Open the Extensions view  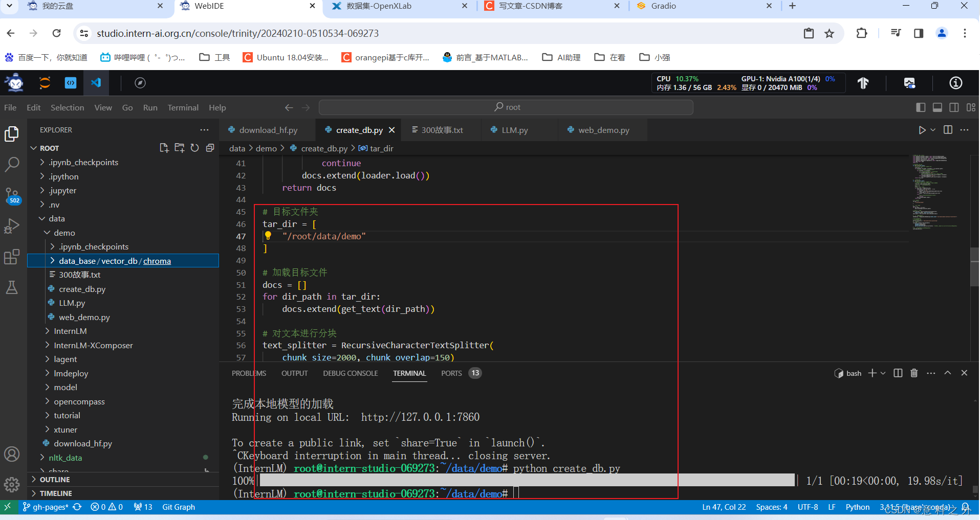click(x=12, y=257)
